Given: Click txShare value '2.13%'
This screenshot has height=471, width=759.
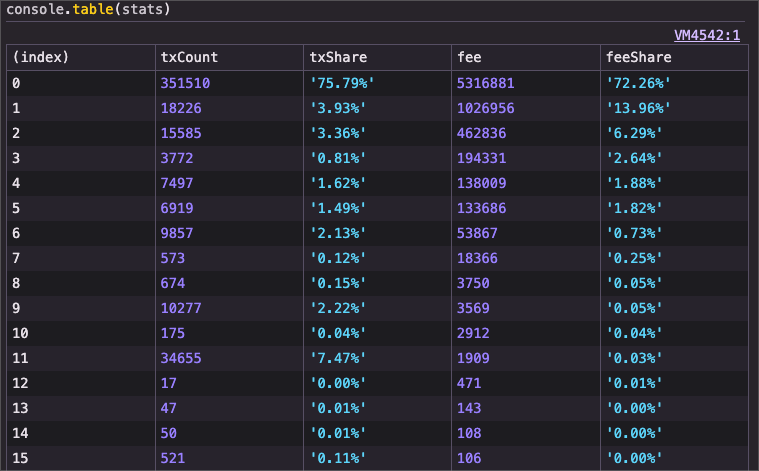Looking at the screenshot, I should point(338,233).
